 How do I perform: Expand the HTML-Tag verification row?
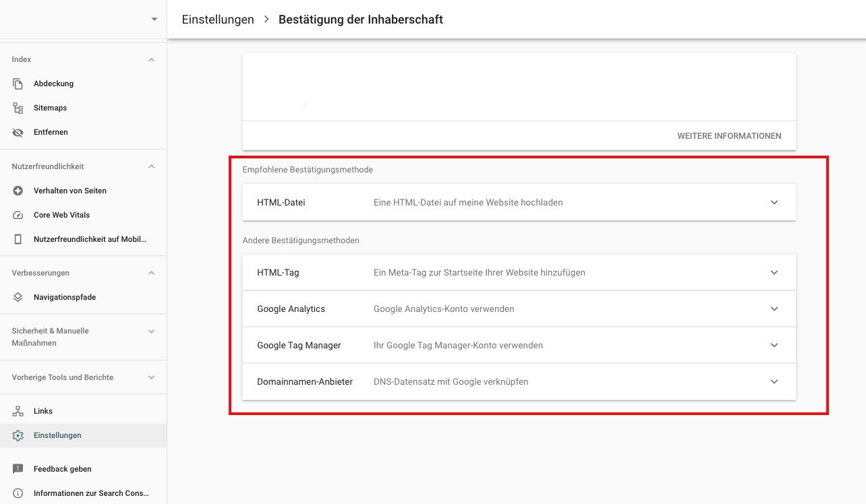[x=774, y=272]
